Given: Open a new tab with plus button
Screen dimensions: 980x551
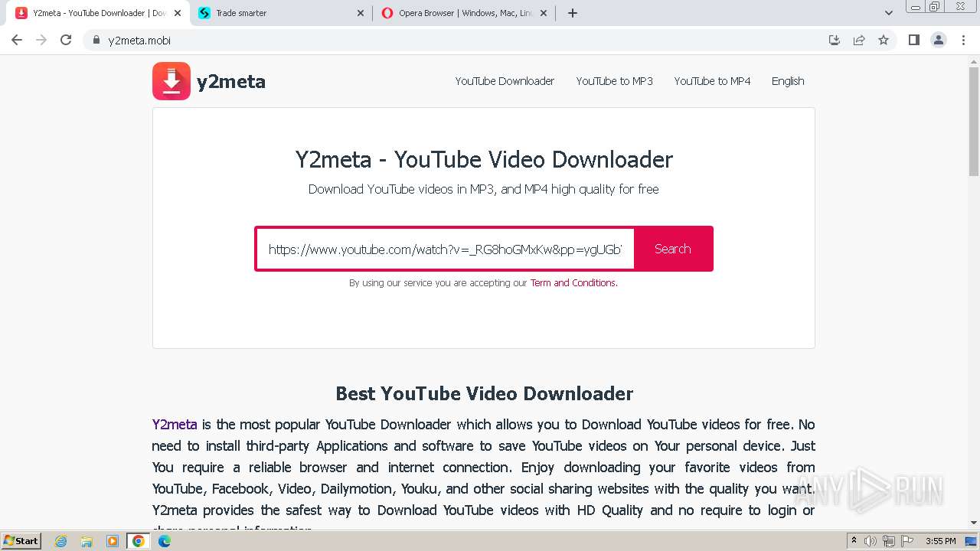Looking at the screenshot, I should [x=573, y=13].
